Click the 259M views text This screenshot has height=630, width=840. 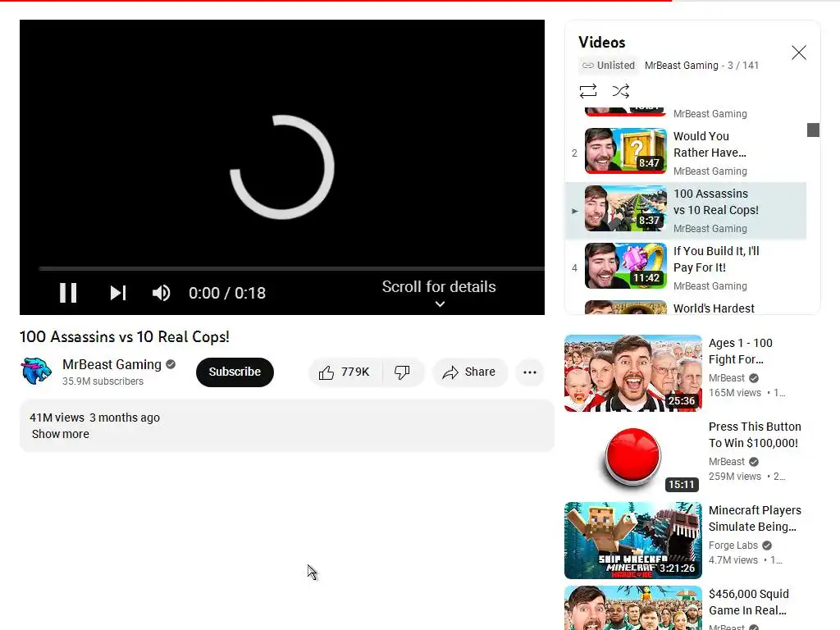point(734,477)
